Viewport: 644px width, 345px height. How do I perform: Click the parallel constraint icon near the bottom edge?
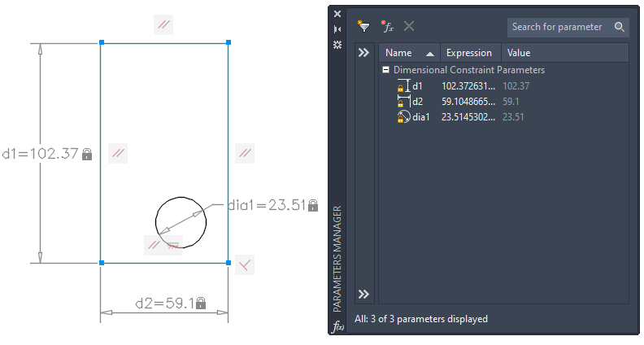coord(154,246)
